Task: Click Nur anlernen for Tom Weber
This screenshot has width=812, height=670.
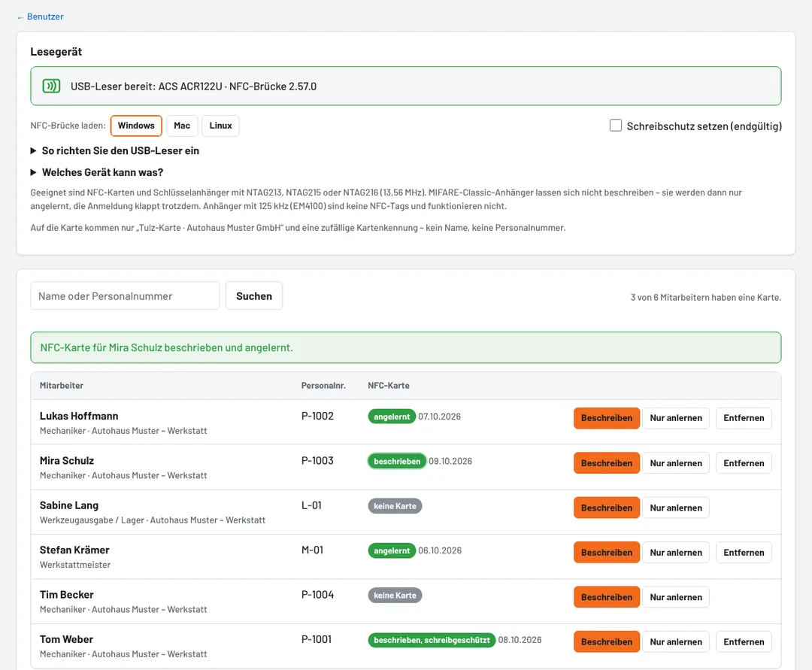Action: point(676,641)
